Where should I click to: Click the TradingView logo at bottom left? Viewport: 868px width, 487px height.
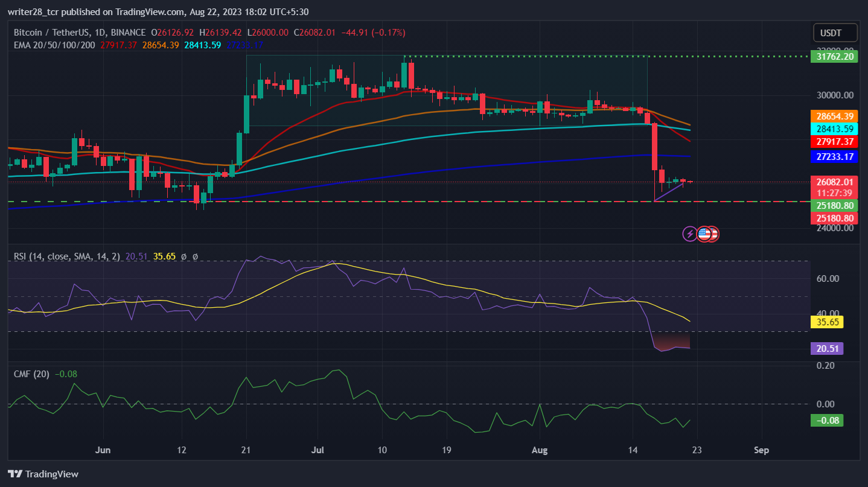coord(43,474)
